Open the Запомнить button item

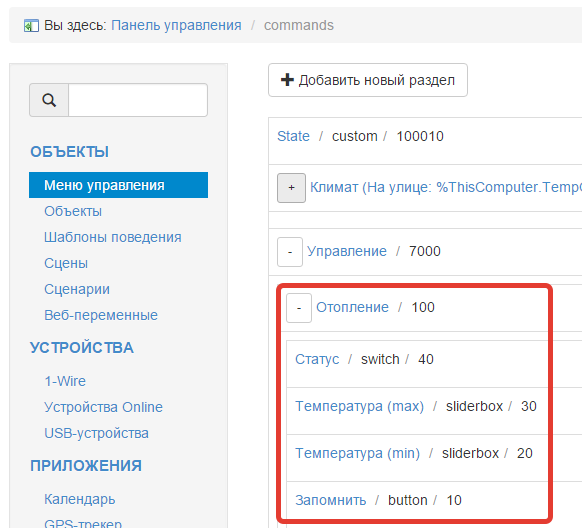click(x=330, y=501)
